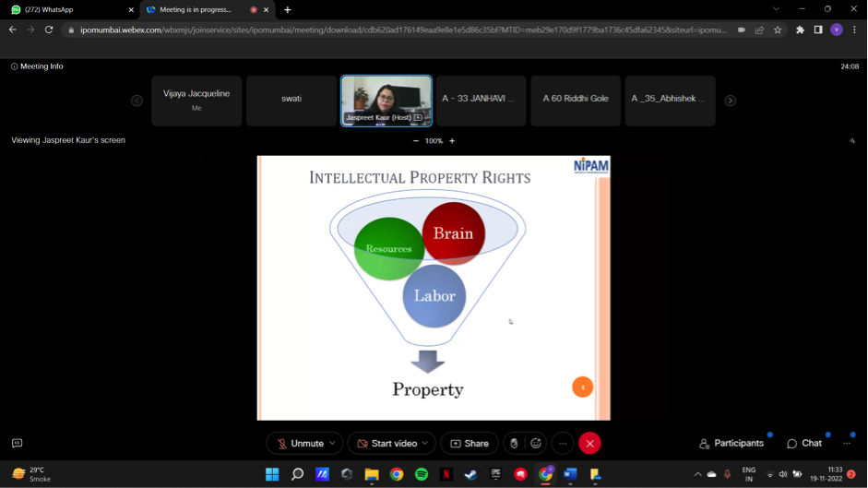Image resolution: width=868 pixels, height=488 pixels.
Task: Zoom out the shared screen with minus
Action: [x=416, y=141]
